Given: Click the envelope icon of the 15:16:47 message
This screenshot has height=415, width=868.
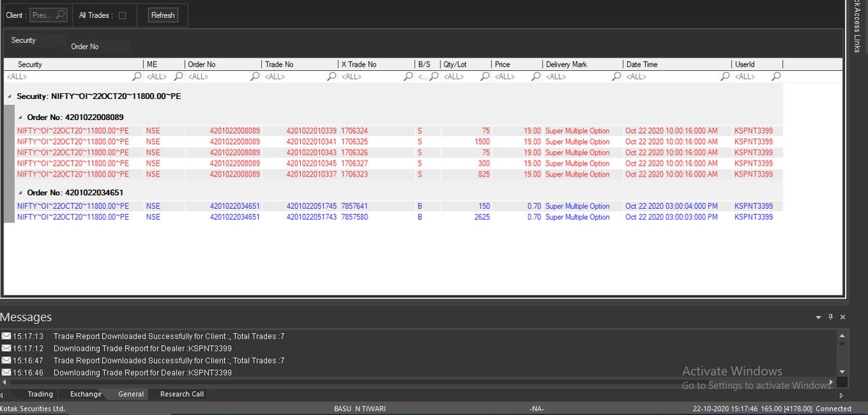Looking at the screenshot, I should tap(7, 360).
